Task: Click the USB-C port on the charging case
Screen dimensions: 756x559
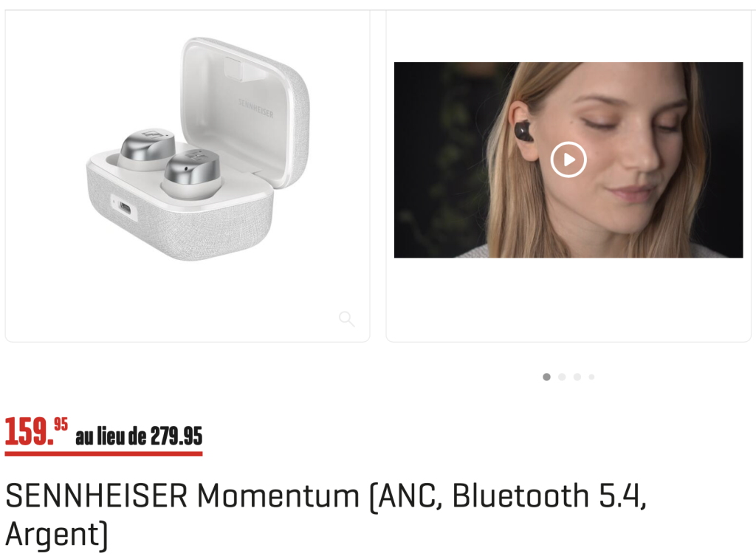Action: coord(125,208)
